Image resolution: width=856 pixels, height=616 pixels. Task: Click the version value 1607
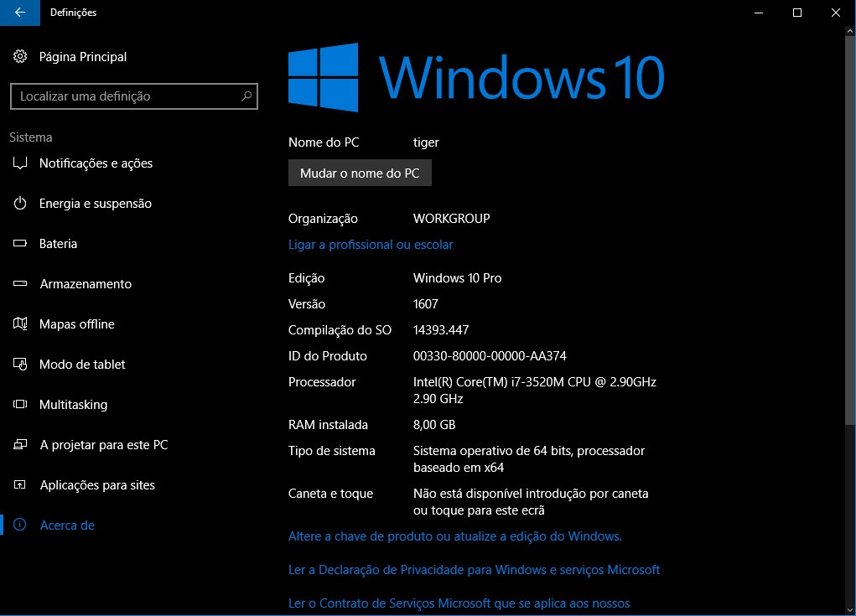[426, 304]
